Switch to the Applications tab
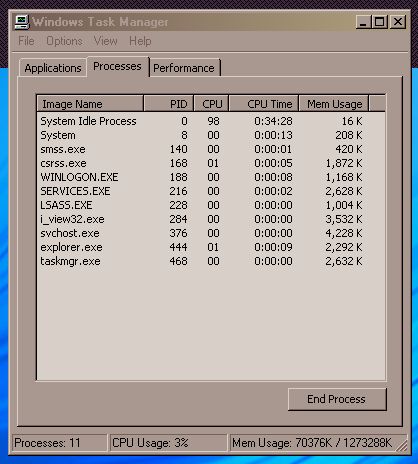This screenshot has width=418, height=464. (x=53, y=68)
